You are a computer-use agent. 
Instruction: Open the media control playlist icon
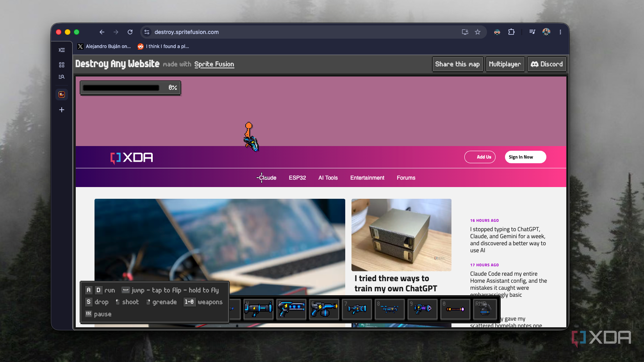tap(532, 32)
